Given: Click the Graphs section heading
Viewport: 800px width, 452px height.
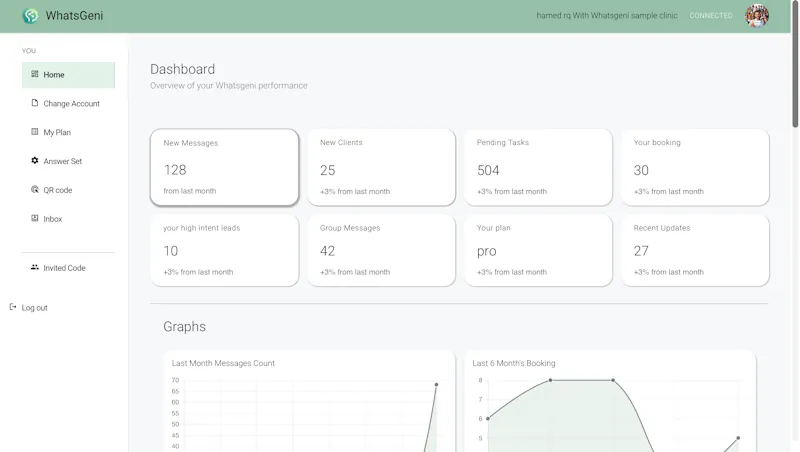Looking at the screenshot, I should tap(185, 327).
